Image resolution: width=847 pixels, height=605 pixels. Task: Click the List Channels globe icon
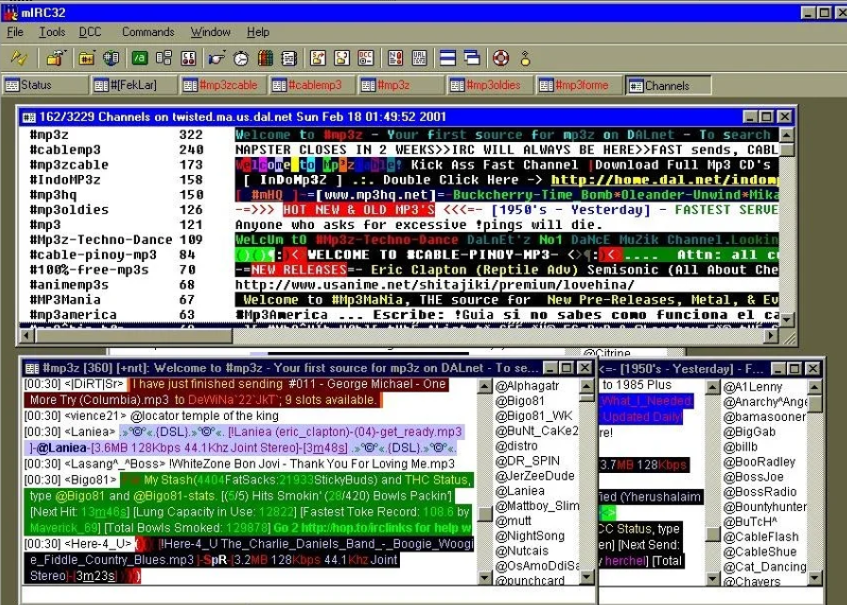coord(111,57)
